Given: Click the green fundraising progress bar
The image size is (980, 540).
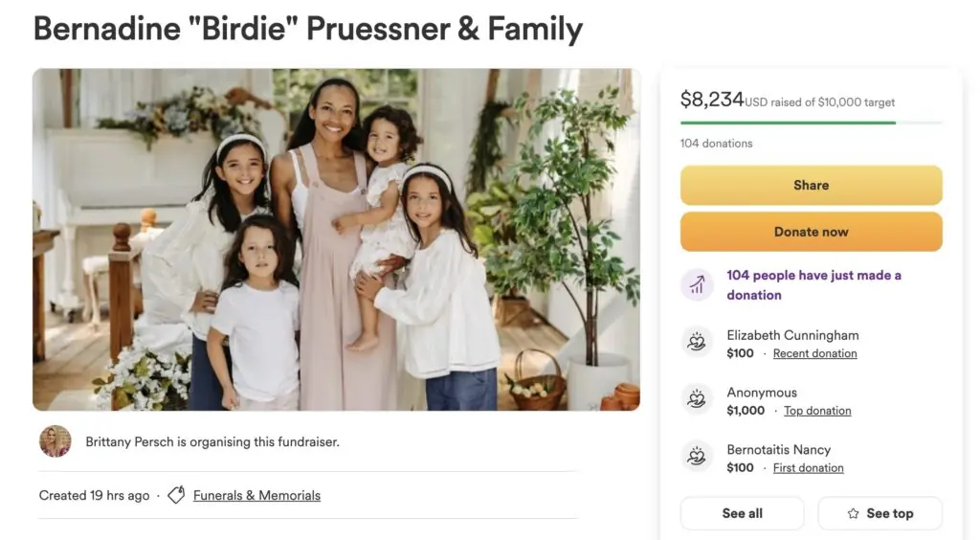Looking at the screenshot, I should click(788, 123).
